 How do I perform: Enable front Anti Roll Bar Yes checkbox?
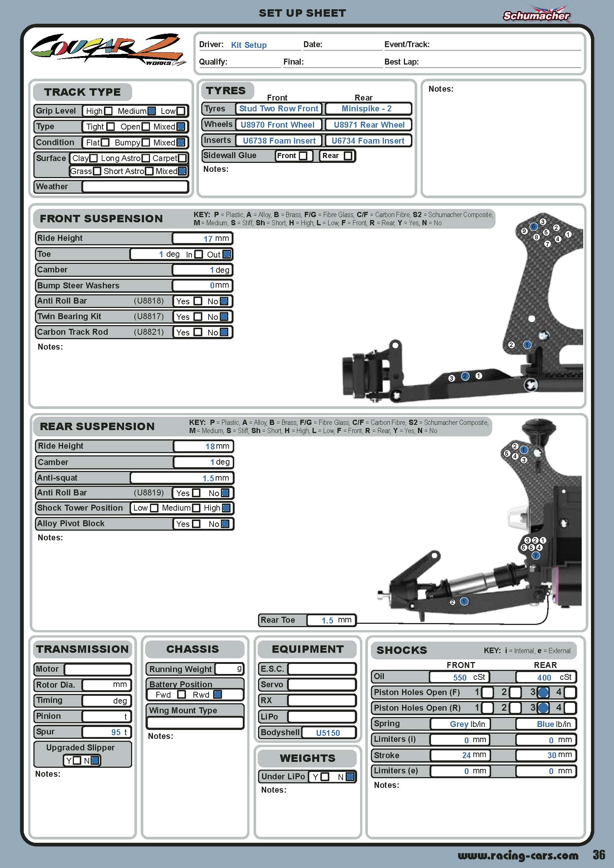[x=198, y=301]
